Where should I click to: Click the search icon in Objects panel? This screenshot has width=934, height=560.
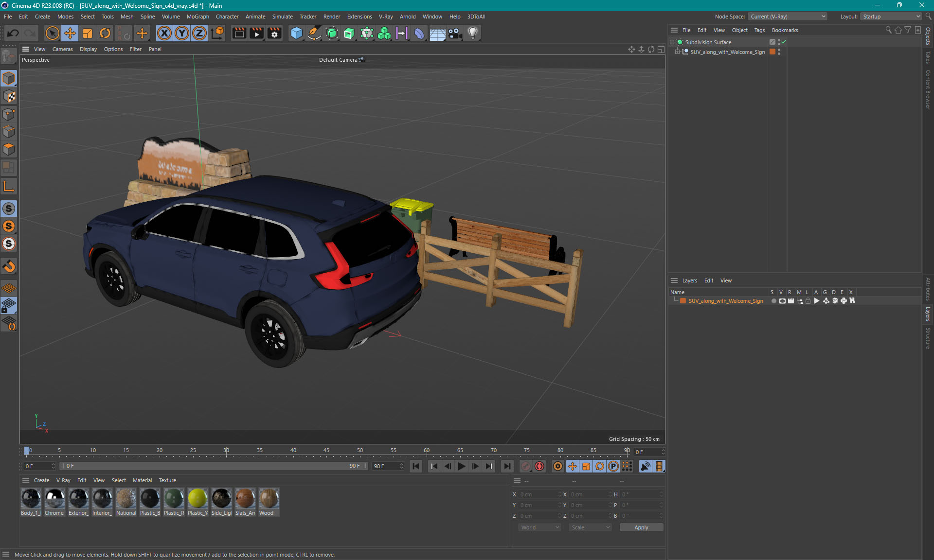pos(888,30)
